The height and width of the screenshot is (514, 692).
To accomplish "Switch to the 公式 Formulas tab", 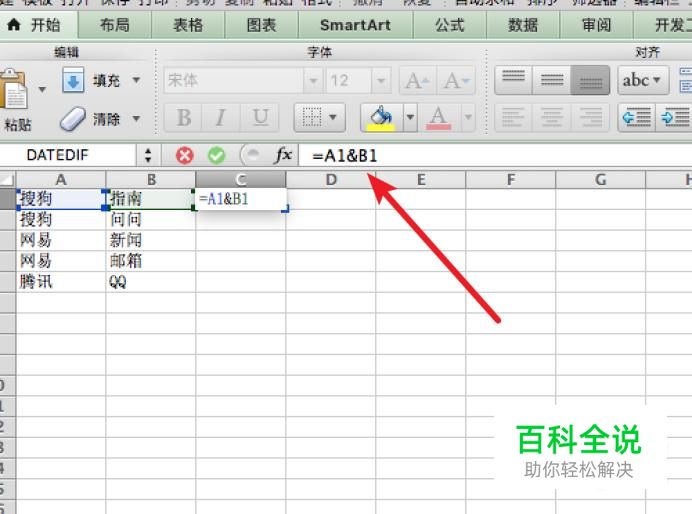I will click(x=450, y=25).
